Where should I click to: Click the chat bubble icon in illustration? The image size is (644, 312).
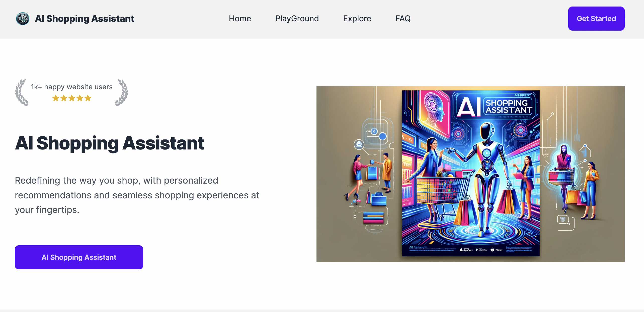563,220
